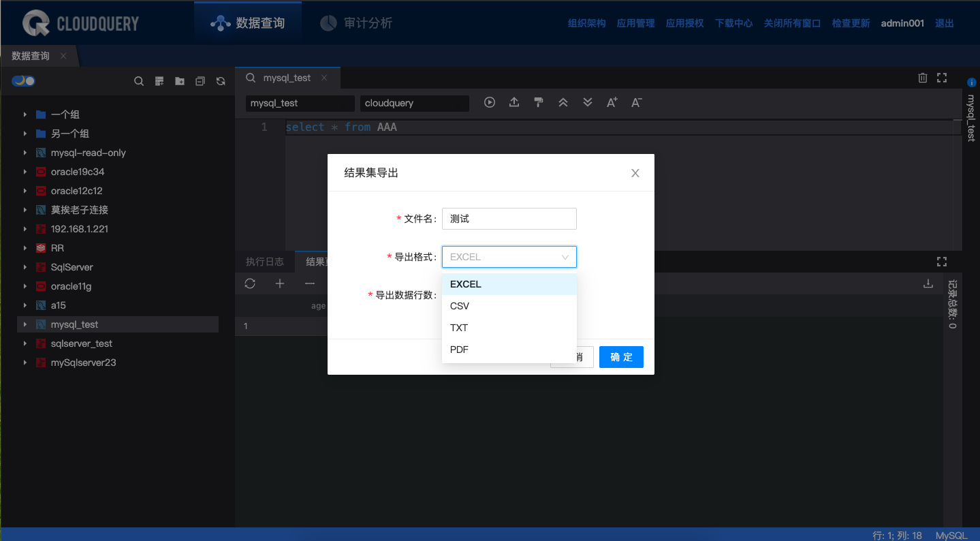Remove a row with minus icon
980x541 pixels.
(310, 283)
